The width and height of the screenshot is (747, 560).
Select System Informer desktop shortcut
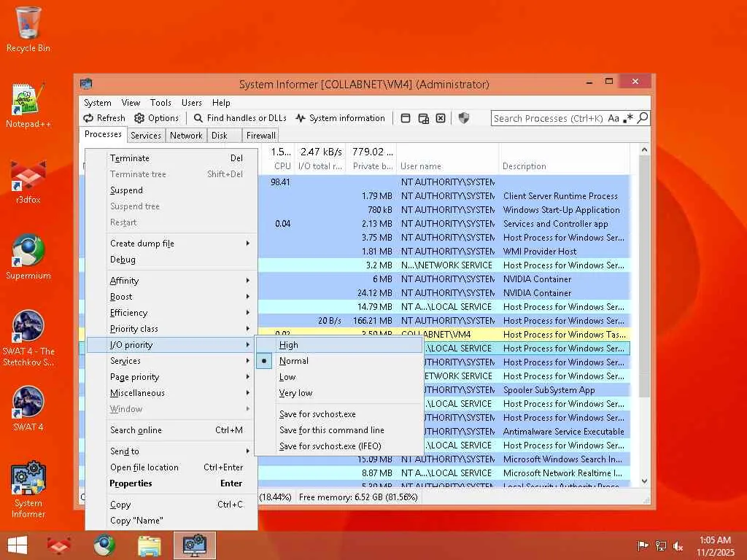click(28, 489)
